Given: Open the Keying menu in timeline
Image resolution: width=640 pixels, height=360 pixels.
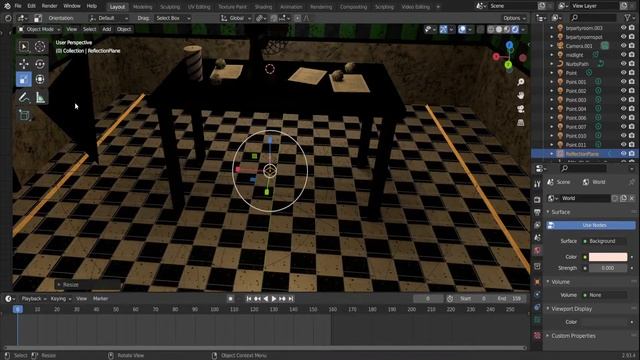Looking at the screenshot, I should pyautogui.click(x=60, y=299).
